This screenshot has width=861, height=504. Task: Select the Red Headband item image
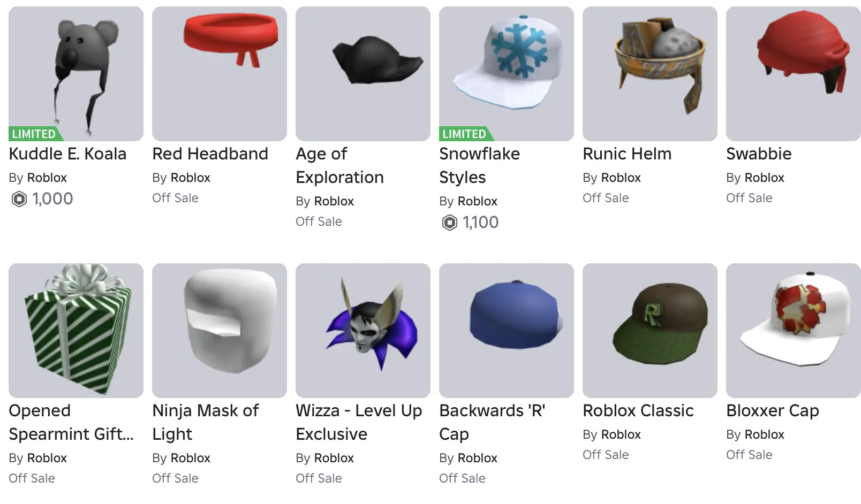[x=220, y=74]
